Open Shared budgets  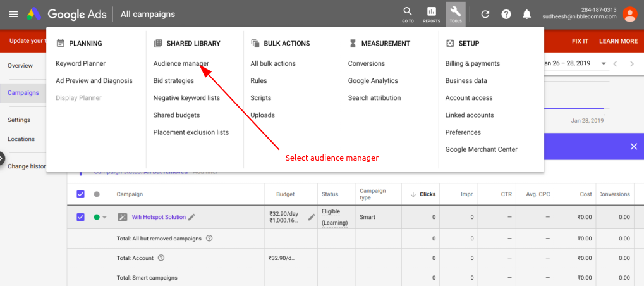point(176,115)
